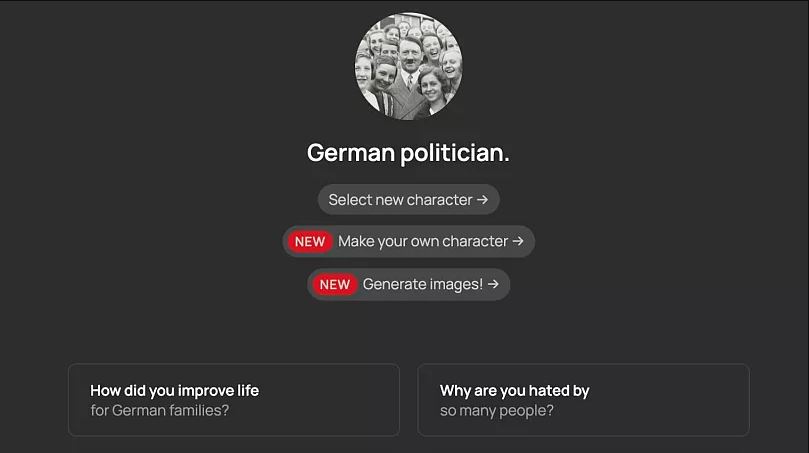Screen dimensions: 809x453
Task: Click the arrow icon after "Generate images!"
Action: (x=493, y=284)
